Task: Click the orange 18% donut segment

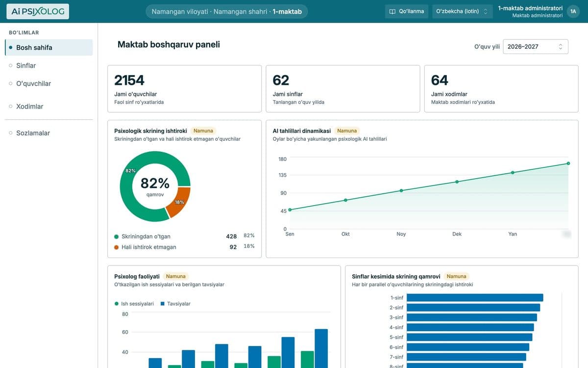Action: click(x=180, y=201)
